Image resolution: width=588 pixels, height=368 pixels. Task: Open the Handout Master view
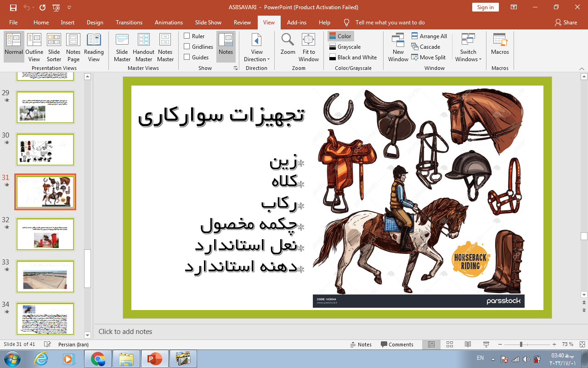(x=143, y=47)
